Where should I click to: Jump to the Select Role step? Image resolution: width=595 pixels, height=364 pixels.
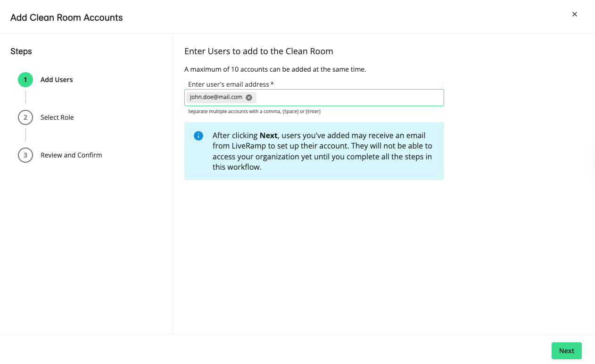(57, 117)
